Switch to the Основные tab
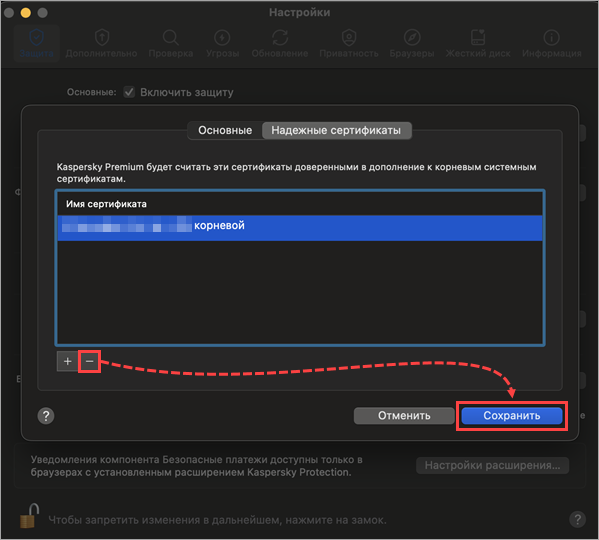Screen dimensions: 599x540 click(225, 131)
